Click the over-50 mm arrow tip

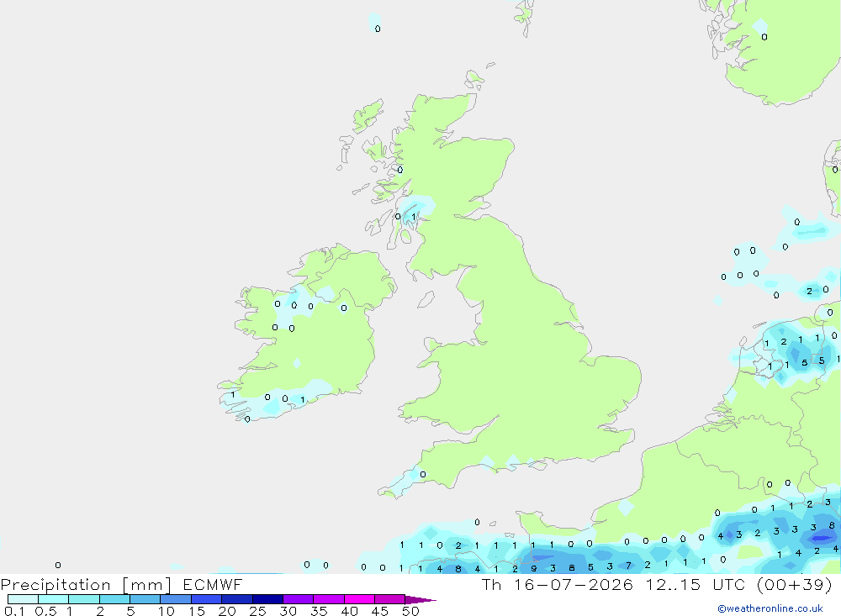pos(420,599)
